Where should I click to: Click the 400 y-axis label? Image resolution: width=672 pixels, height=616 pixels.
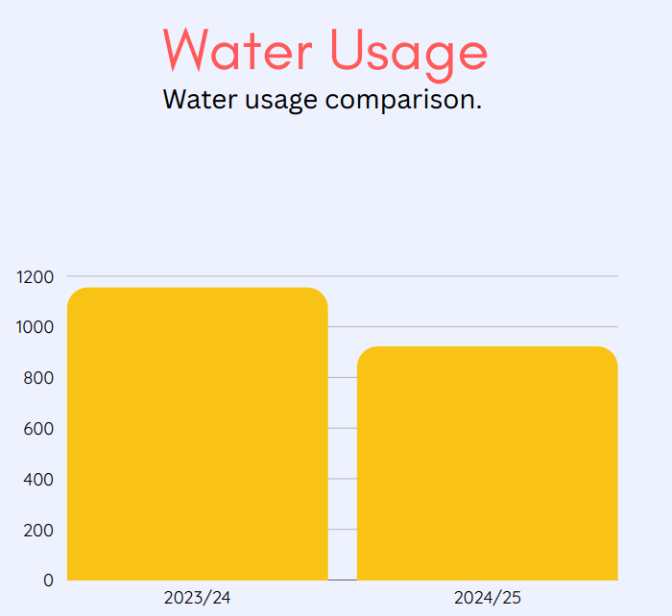tap(38, 479)
